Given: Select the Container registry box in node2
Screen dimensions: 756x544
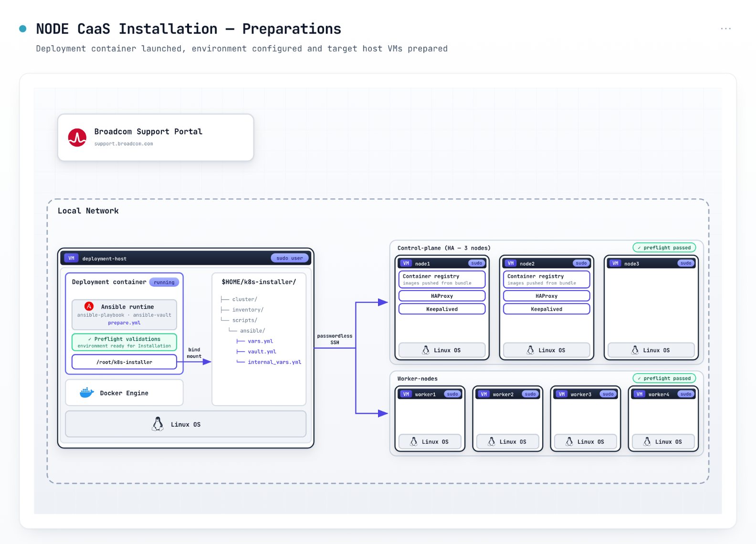Looking at the screenshot, I should coord(546,279).
